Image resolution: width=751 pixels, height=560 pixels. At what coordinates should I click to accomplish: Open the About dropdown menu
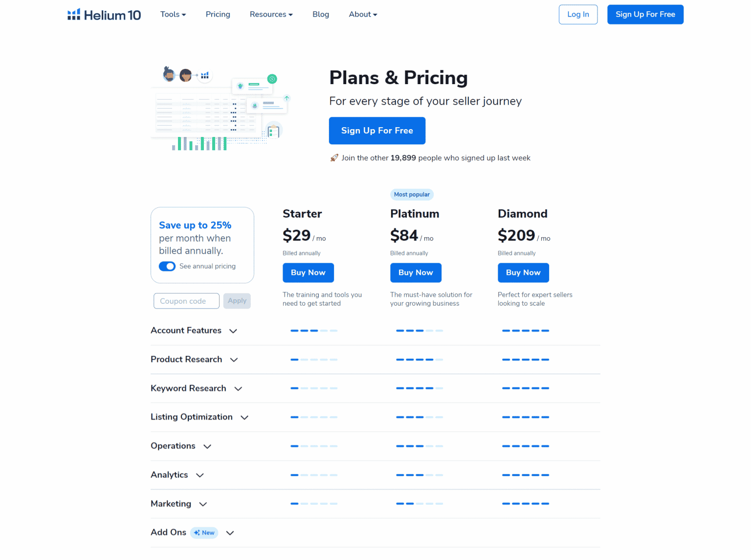(x=363, y=15)
